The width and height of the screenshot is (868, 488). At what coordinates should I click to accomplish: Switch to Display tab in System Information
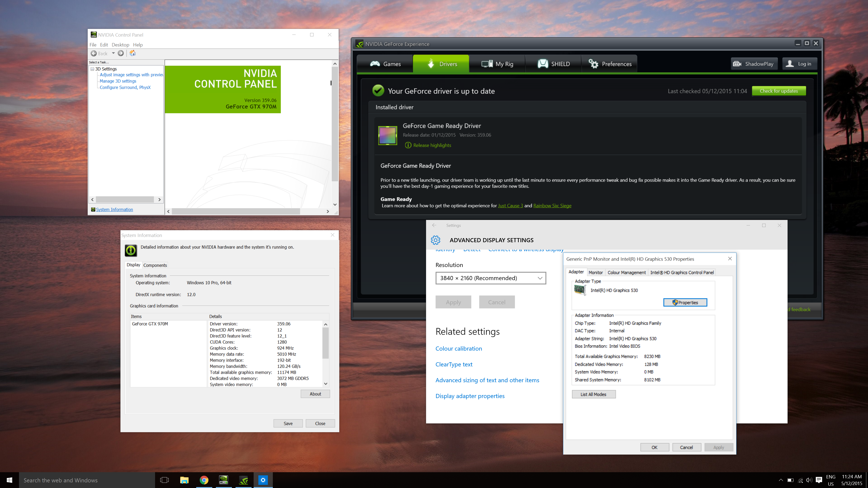(x=133, y=265)
